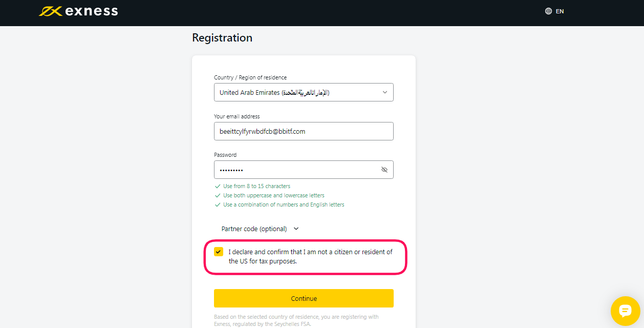644x328 pixels.
Task: Click the Partner code chevron arrow
Action: click(x=296, y=229)
